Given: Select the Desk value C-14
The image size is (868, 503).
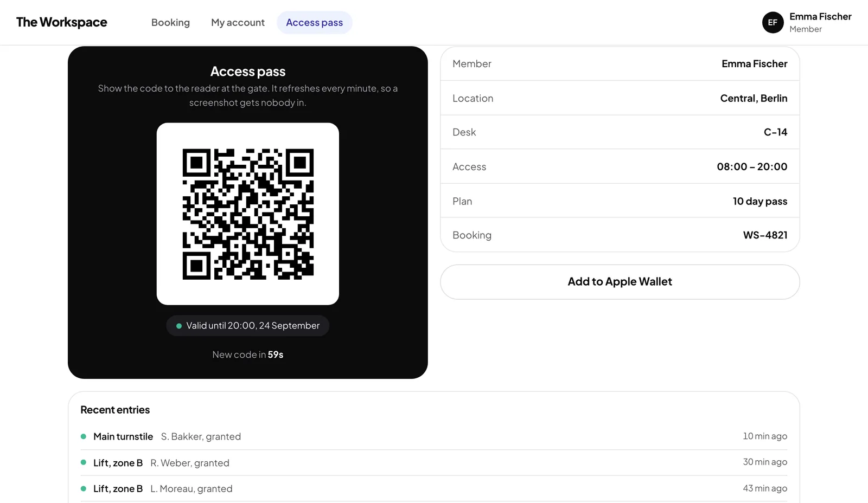Looking at the screenshot, I should pyautogui.click(x=775, y=132).
